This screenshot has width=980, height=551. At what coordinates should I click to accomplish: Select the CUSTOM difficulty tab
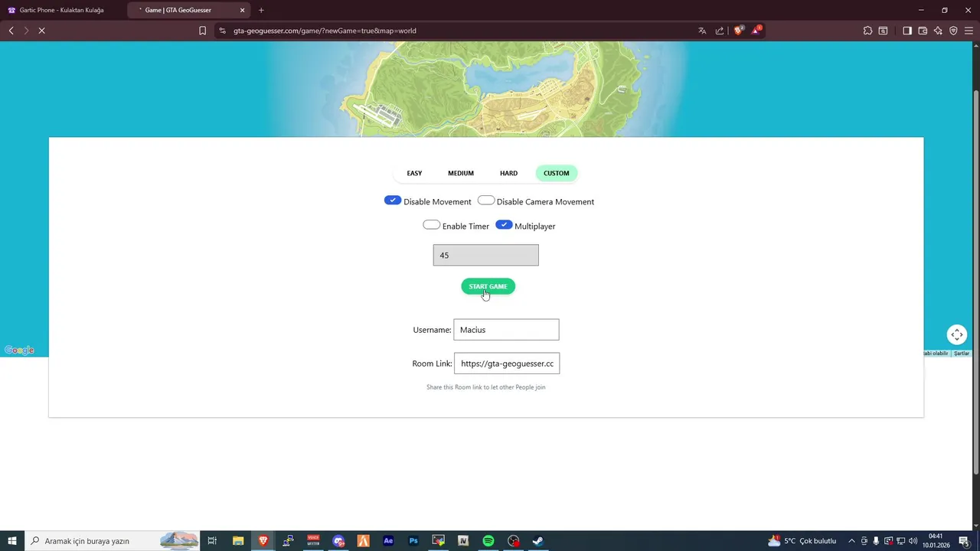point(557,173)
